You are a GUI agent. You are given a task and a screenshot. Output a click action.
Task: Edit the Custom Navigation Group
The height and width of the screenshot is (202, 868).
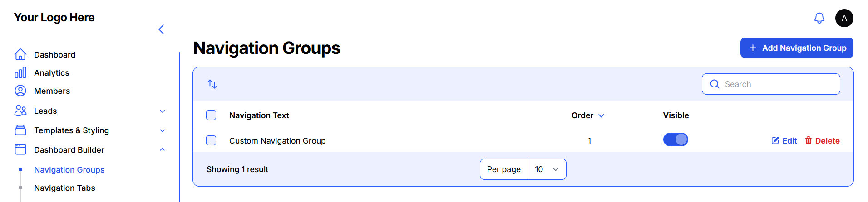[x=784, y=141]
